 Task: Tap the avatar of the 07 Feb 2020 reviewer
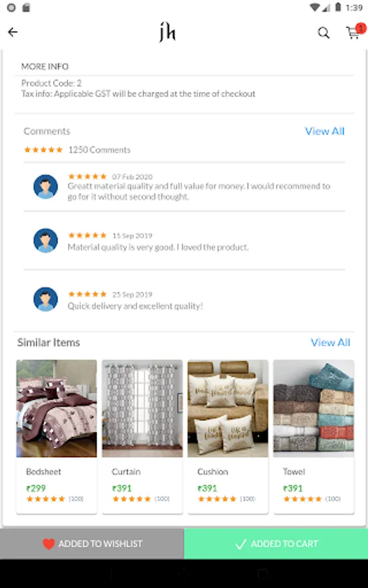[x=45, y=186]
